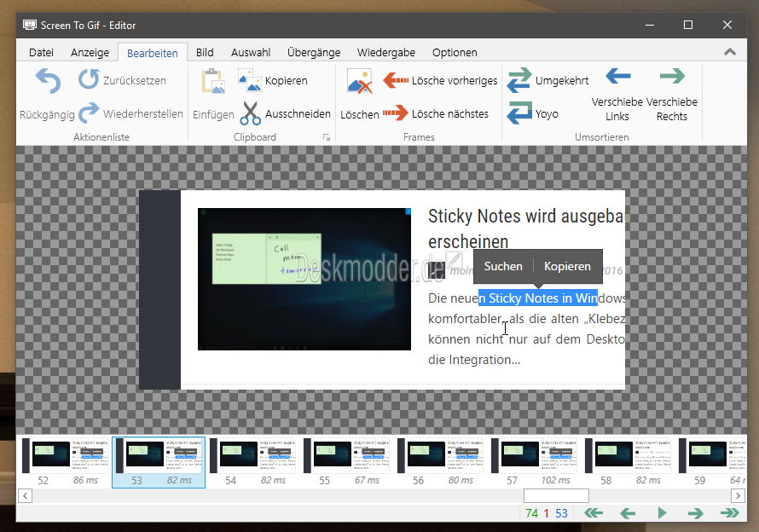Collapse the ribbon with the chevron

coord(730,52)
